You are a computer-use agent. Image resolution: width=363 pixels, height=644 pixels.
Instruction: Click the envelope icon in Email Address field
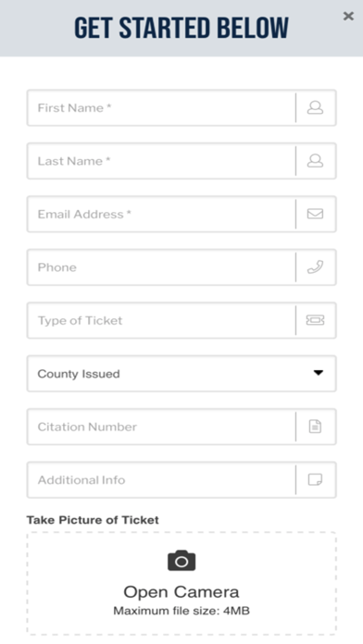click(x=316, y=214)
